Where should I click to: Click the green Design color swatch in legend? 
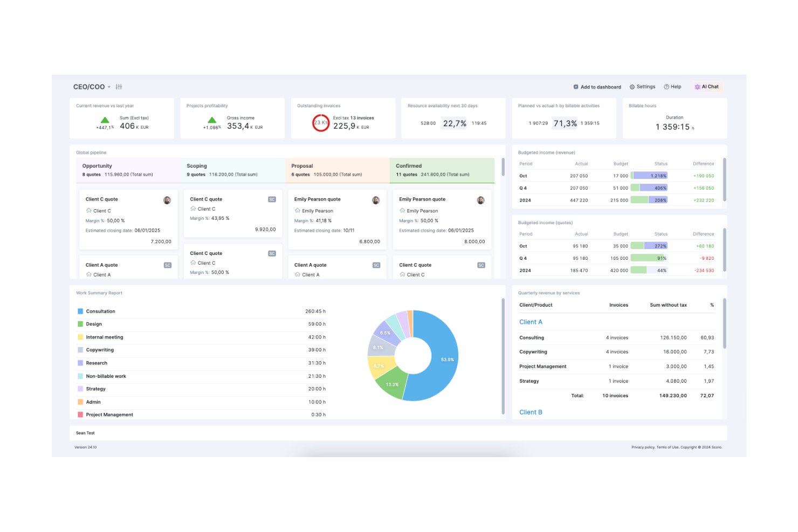pos(80,324)
